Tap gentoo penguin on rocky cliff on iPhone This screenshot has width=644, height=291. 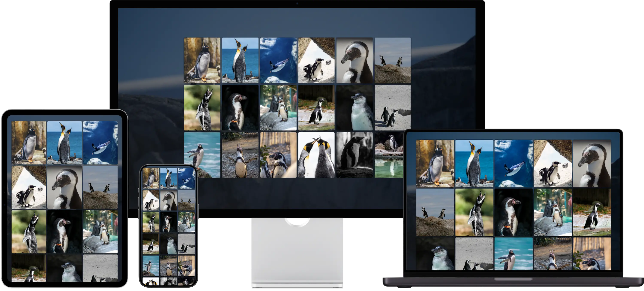click(x=151, y=178)
